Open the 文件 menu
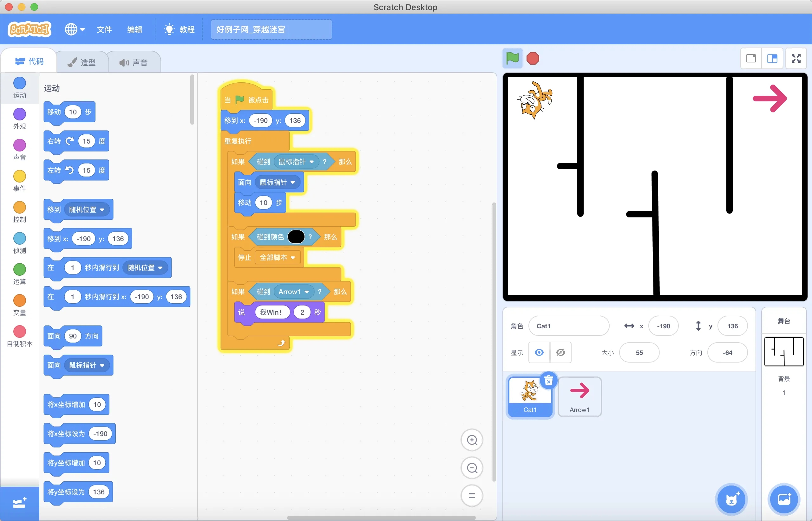The width and height of the screenshot is (812, 521). [104, 29]
